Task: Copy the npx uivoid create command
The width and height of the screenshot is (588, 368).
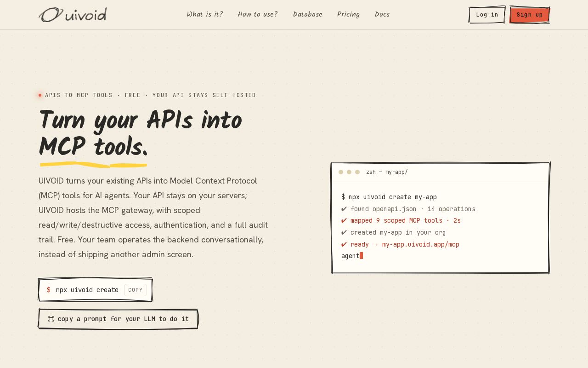Action: [x=136, y=290]
